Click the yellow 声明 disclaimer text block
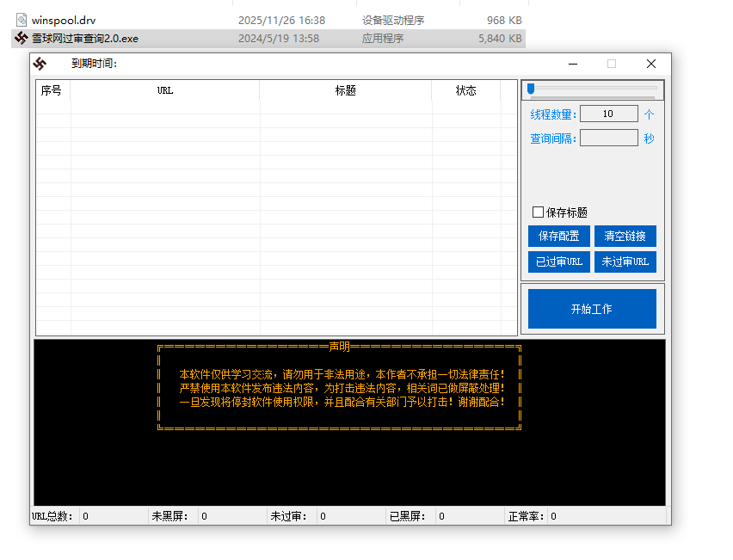Viewport: 733px width, 560px height. coord(340,387)
